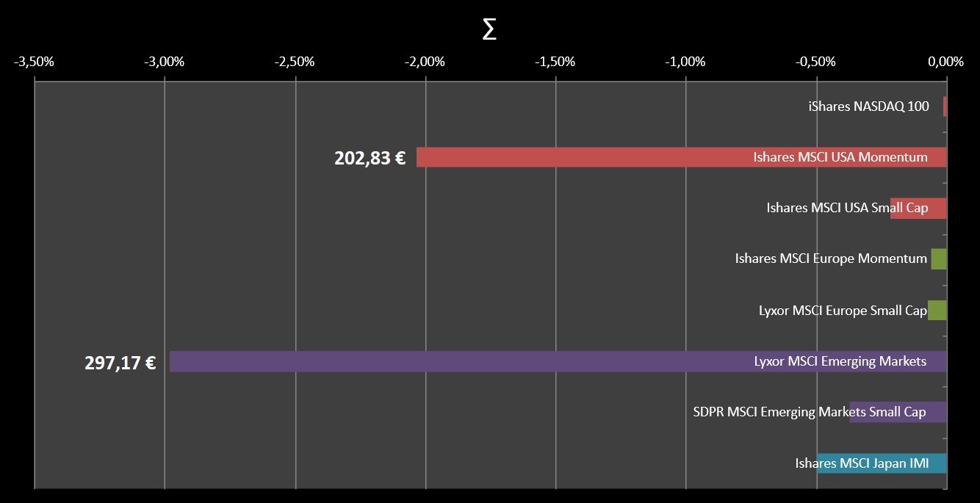Viewport: 980px width, 503px height.
Task: Select the teal Ishares MSCI Japan IMI bar
Action: (882, 463)
